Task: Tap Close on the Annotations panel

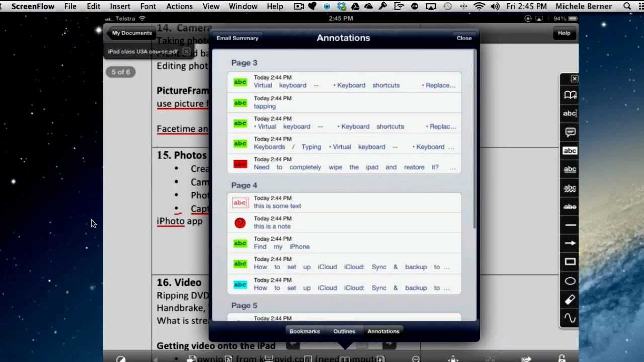Action: point(464,38)
